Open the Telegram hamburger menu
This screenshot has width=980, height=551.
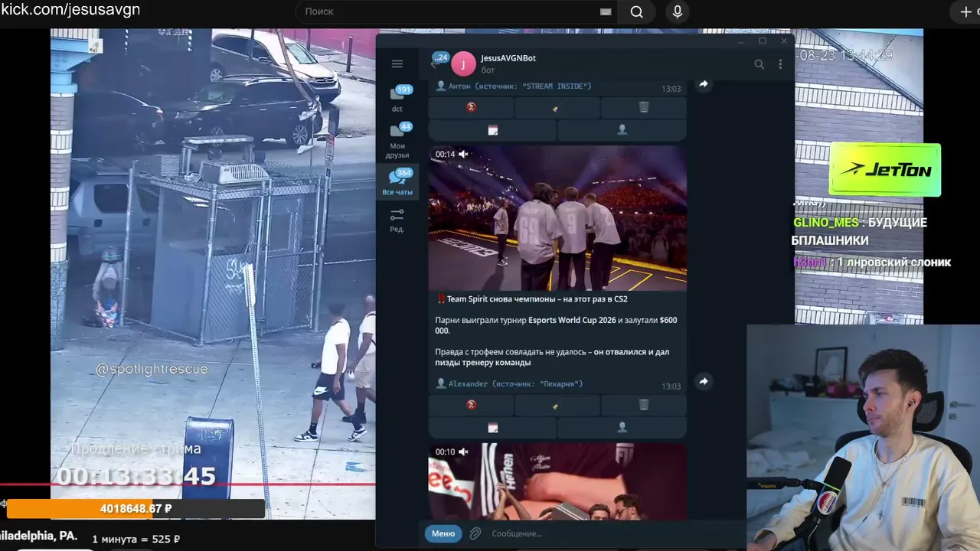pos(397,64)
